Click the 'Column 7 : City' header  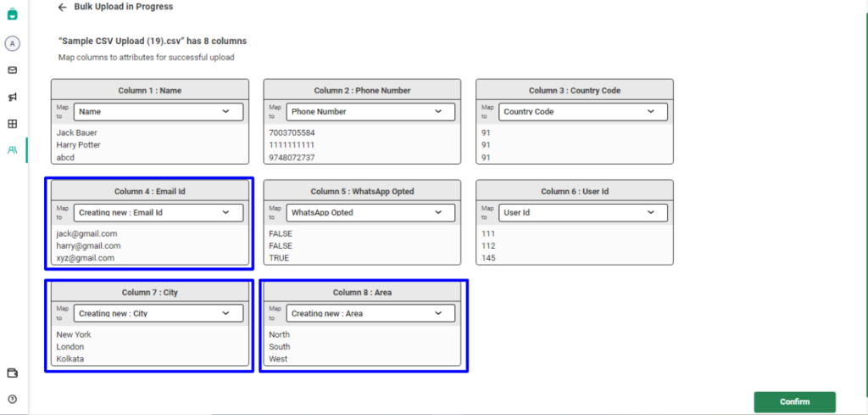pyautogui.click(x=150, y=292)
